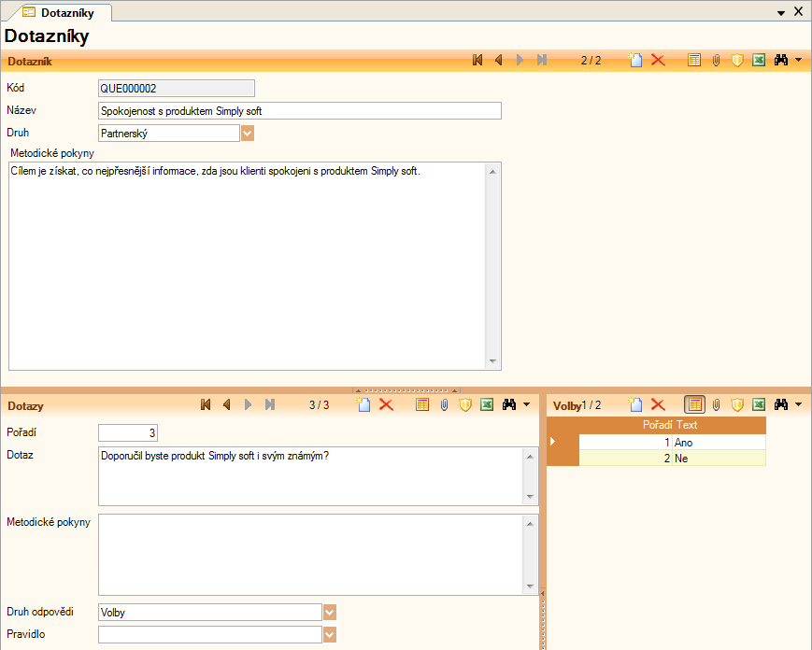
Task: Click the shield icon in Dotazy toolbar
Action: point(464,404)
